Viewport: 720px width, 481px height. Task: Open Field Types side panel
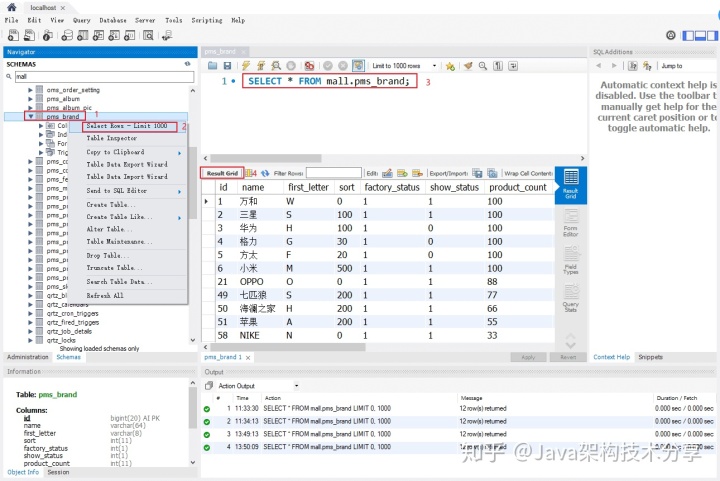tap(571, 259)
